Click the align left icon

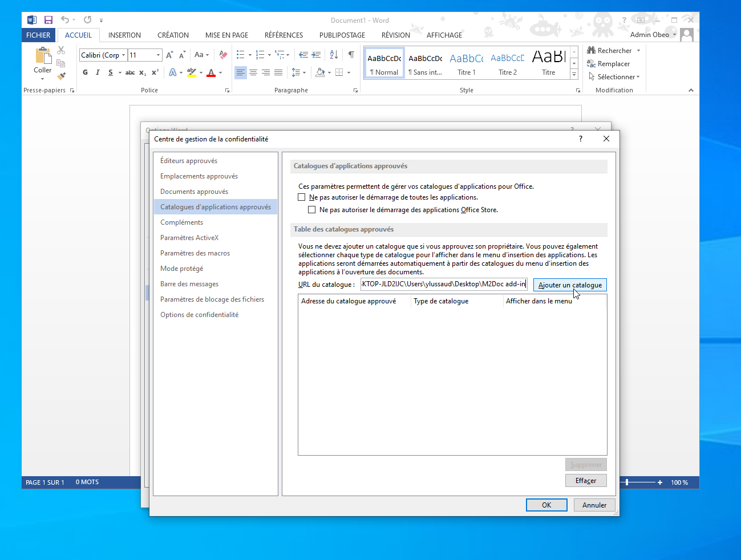(241, 72)
